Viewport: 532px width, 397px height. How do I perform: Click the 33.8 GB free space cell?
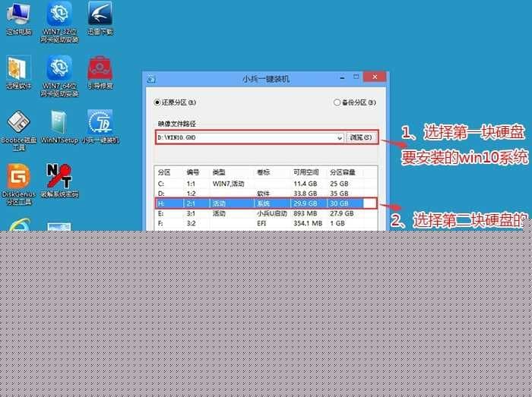coord(306,194)
